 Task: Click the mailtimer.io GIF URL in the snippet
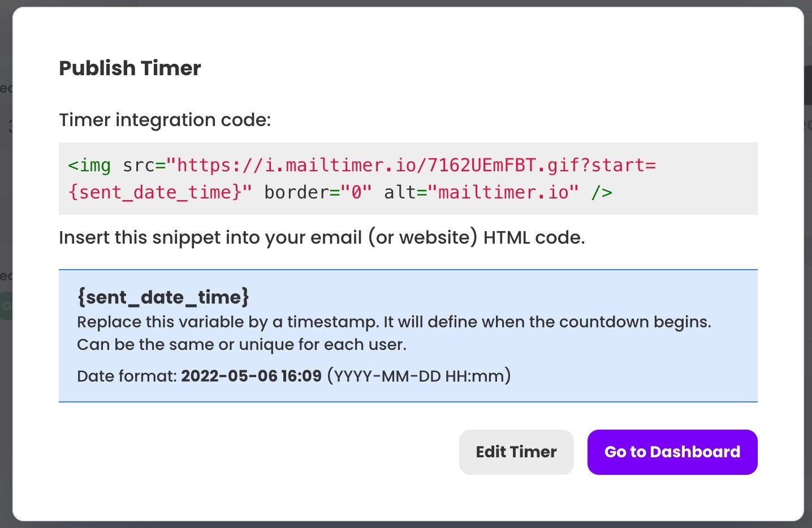tap(416, 165)
